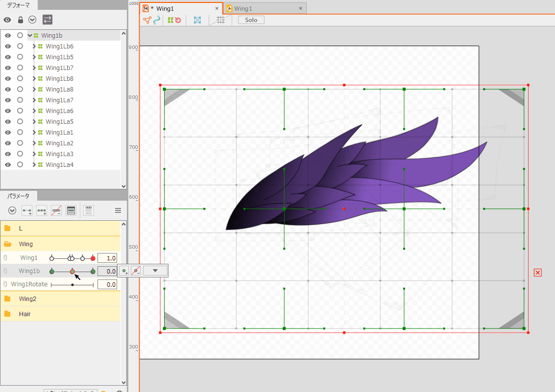Select the path deform tool icon
This screenshot has width=555, height=392.
coord(157,20)
